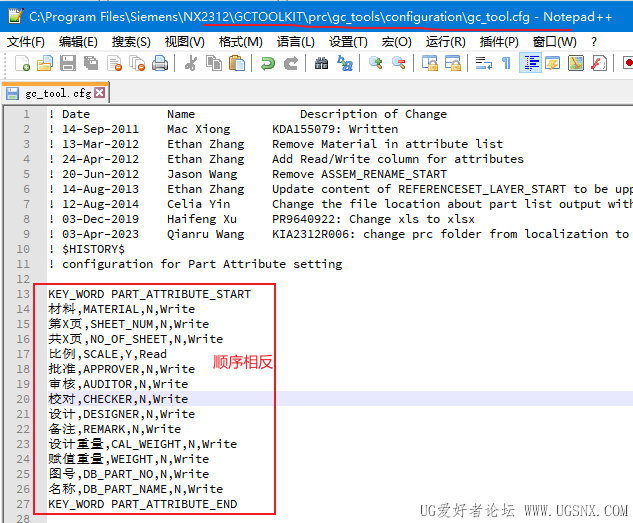
Task: Click the Start Recording macro button
Action: (x=628, y=63)
